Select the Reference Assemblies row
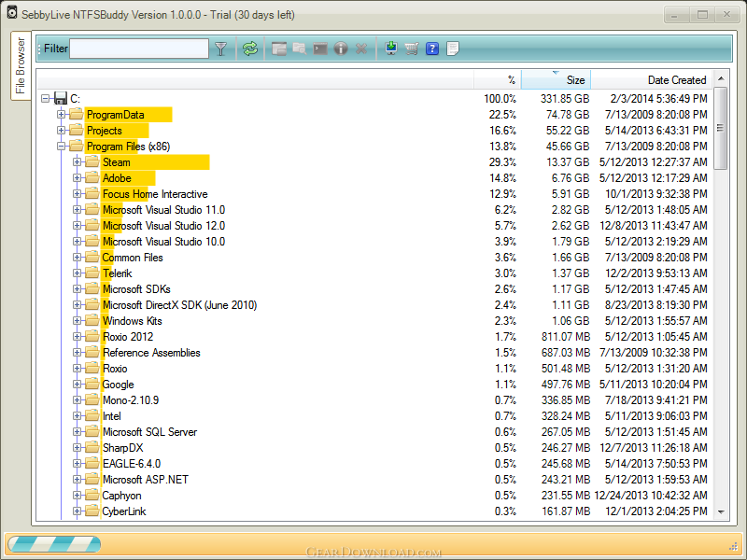747x560 pixels. pyautogui.click(x=374, y=353)
